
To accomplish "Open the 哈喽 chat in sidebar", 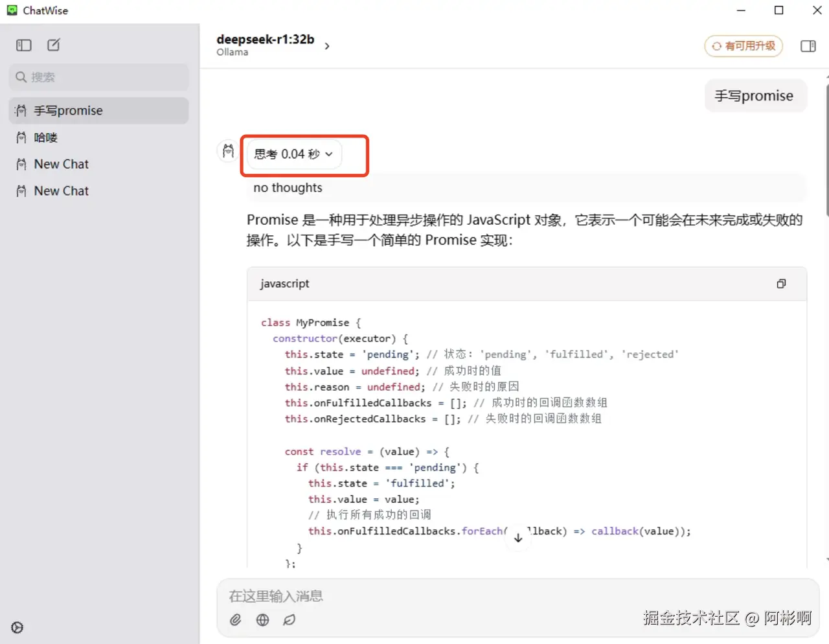I will pos(99,137).
